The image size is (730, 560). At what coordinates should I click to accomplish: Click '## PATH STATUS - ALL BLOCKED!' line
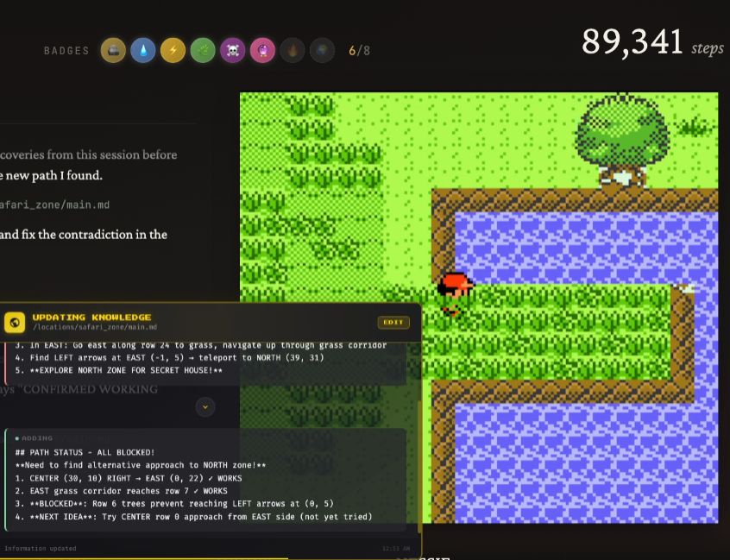pyautogui.click(x=85, y=452)
